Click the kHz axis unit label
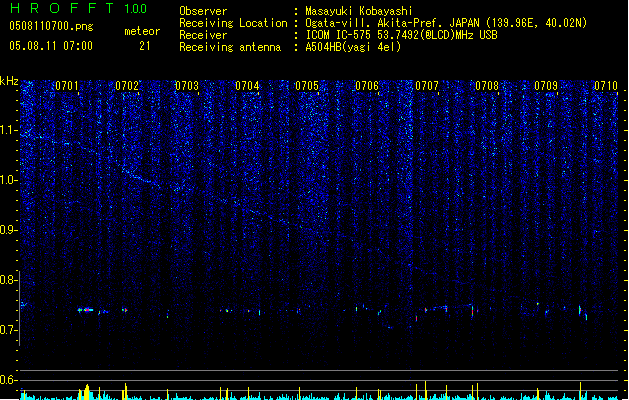Viewport: 629px width, 400px height. (x=9, y=81)
